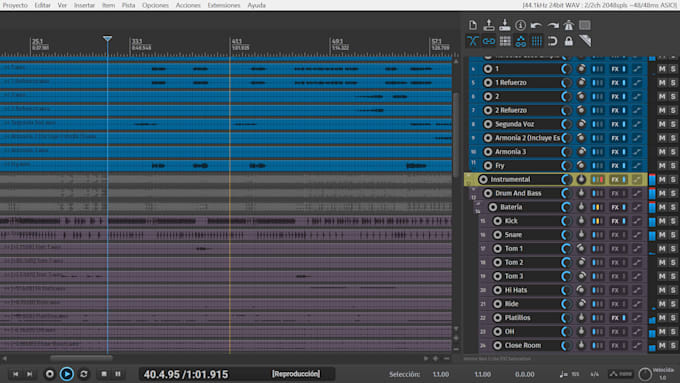Toggle snap magnet icon

tap(552, 41)
